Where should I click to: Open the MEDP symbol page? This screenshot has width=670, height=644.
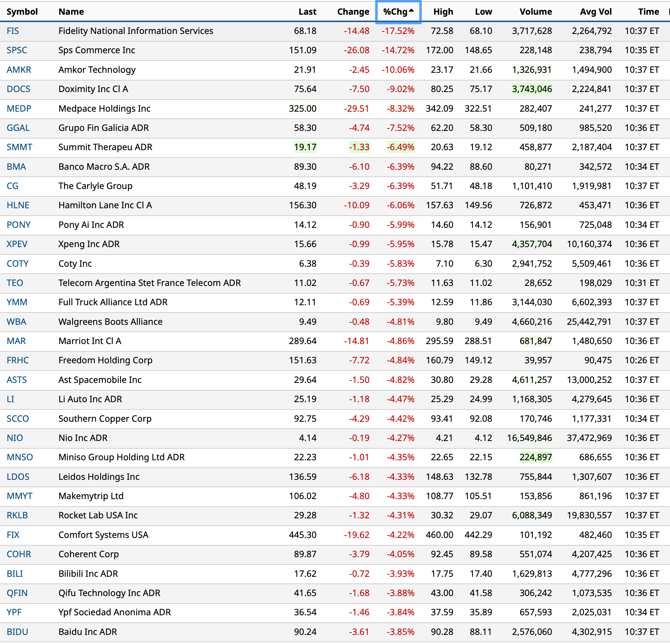(19, 109)
